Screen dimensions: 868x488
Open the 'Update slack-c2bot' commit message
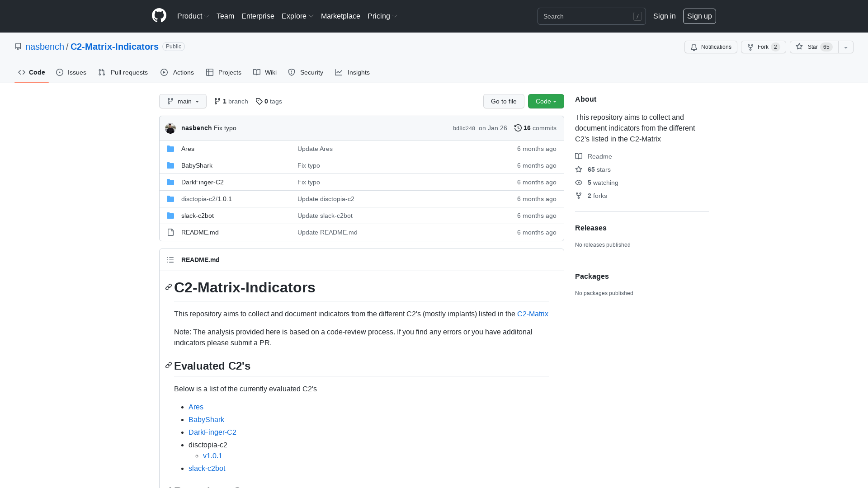[x=325, y=216]
